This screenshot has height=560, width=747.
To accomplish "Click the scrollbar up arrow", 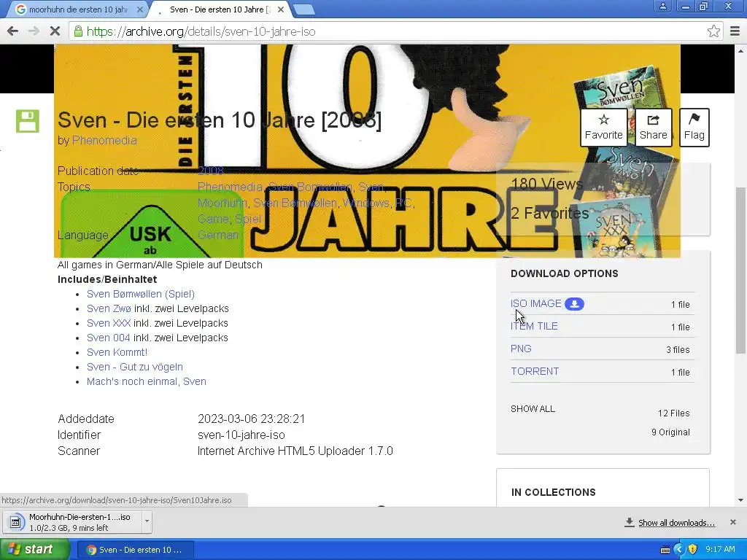I will click(x=740, y=50).
